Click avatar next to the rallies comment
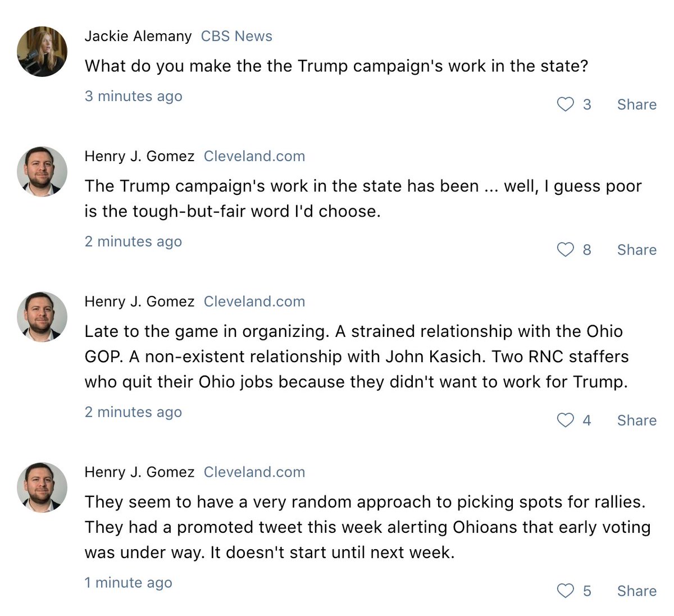 pos(42,487)
